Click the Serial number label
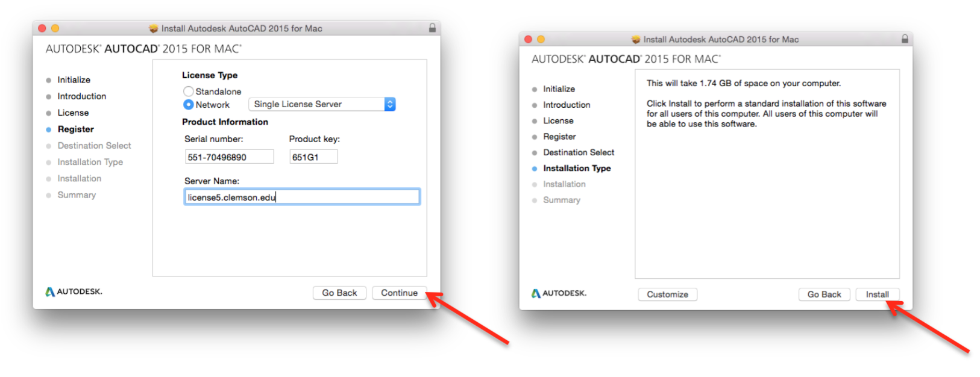The height and width of the screenshot is (377, 980). [x=213, y=139]
